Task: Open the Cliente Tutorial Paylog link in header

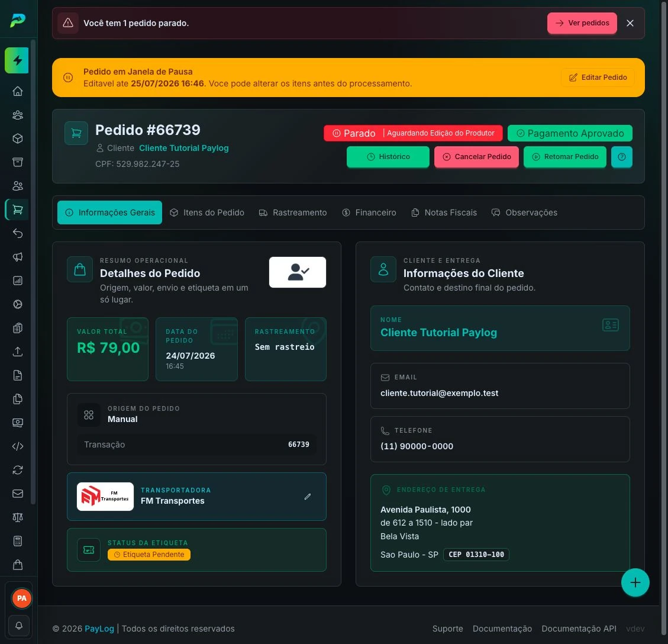Action: click(184, 148)
